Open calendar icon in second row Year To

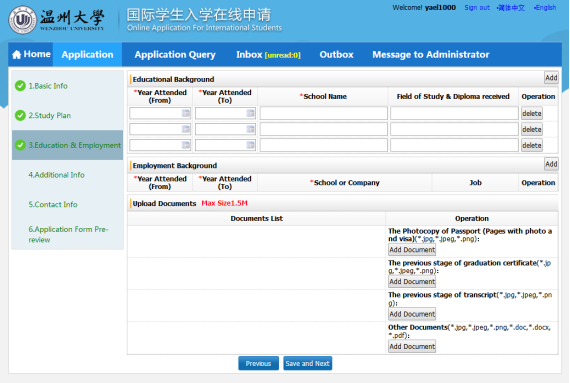coord(250,129)
